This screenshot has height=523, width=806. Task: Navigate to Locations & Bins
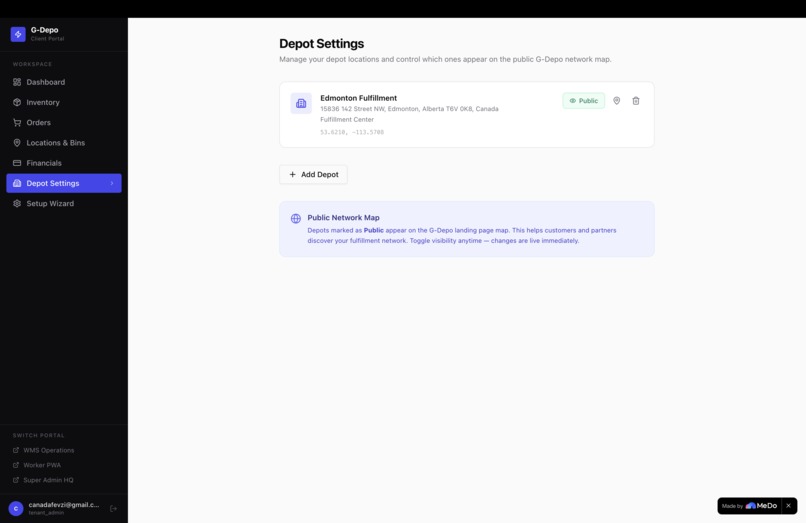64,143
